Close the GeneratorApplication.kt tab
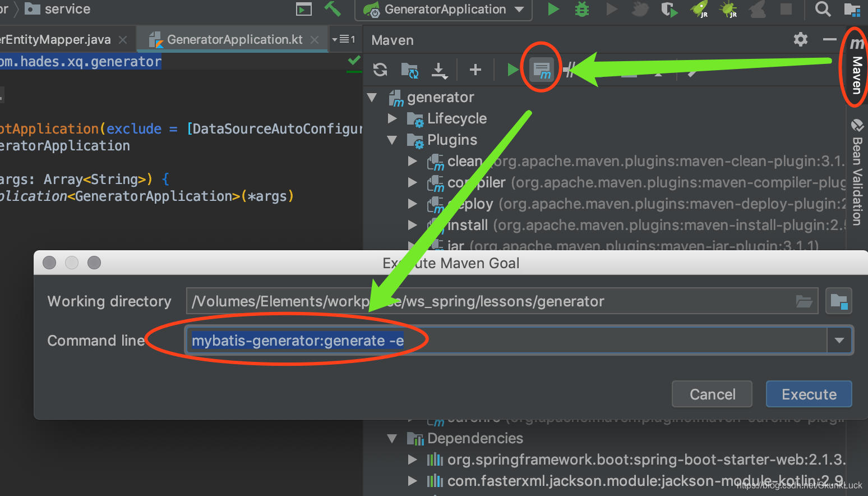Image resolution: width=868 pixels, height=496 pixels. (315, 40)
